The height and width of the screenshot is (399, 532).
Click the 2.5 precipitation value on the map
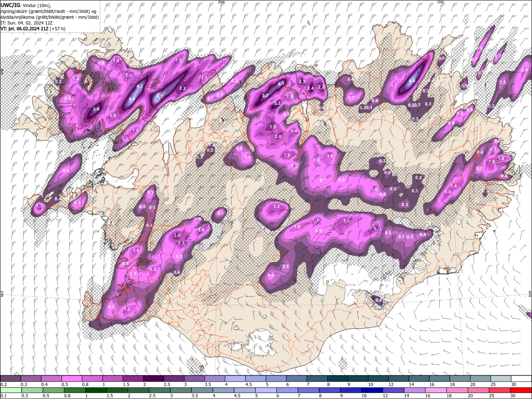(302, 81)
